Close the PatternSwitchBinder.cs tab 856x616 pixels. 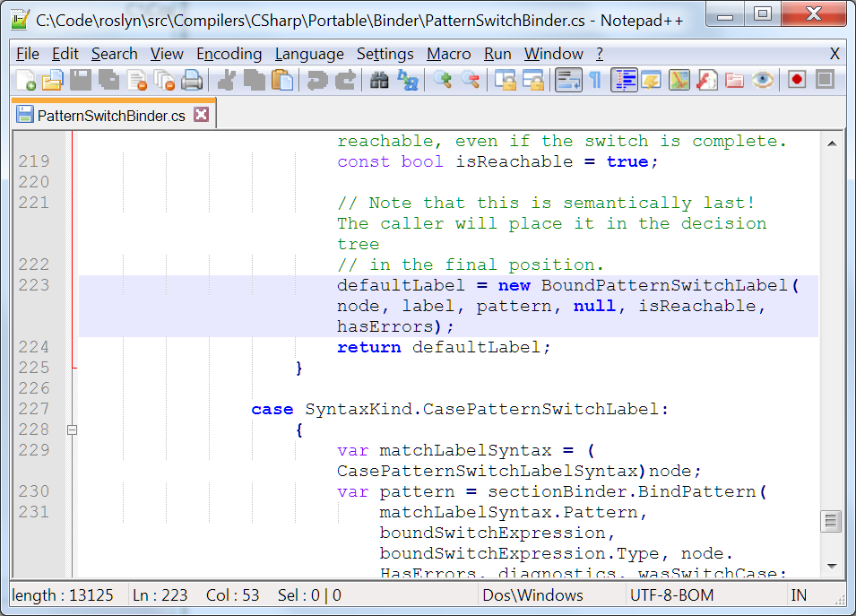point(202,115)
